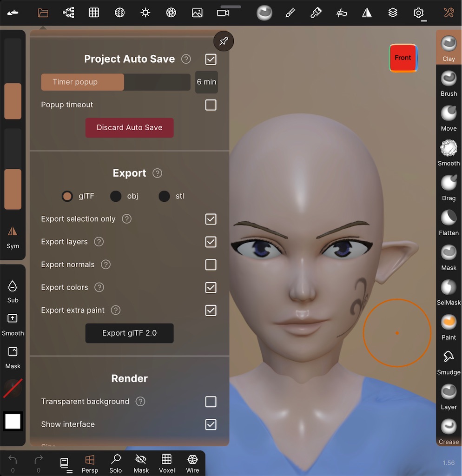Open the Lighting sun menu
This screenshot has width=462, height=476.
click(x=145, y=13)
